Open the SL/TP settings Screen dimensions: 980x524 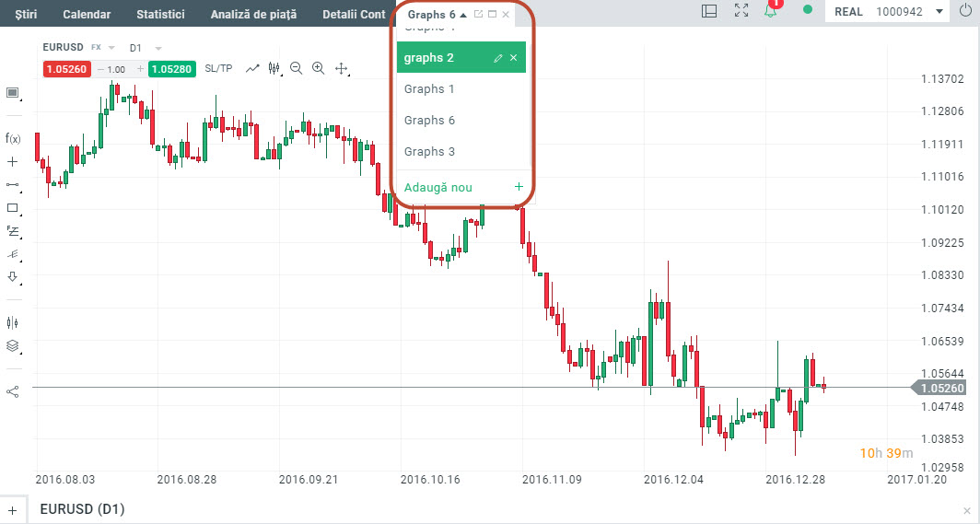pos(218,69)
